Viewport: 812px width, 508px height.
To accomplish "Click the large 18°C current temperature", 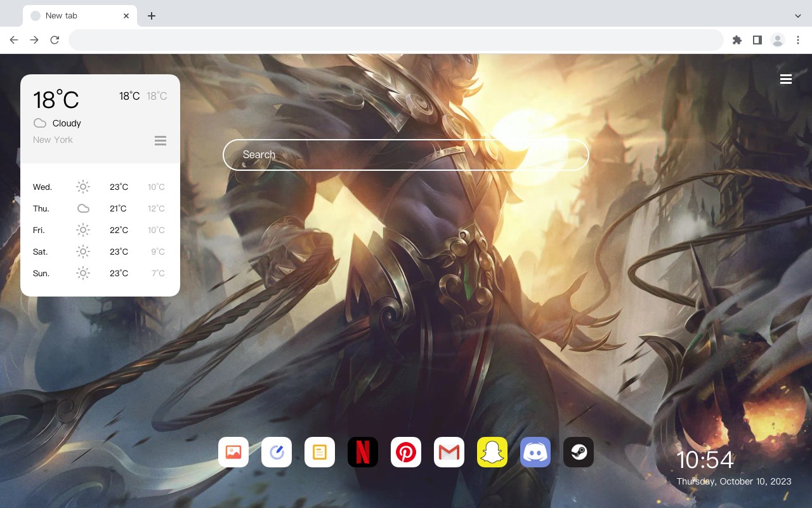I will tap(56, 100).
